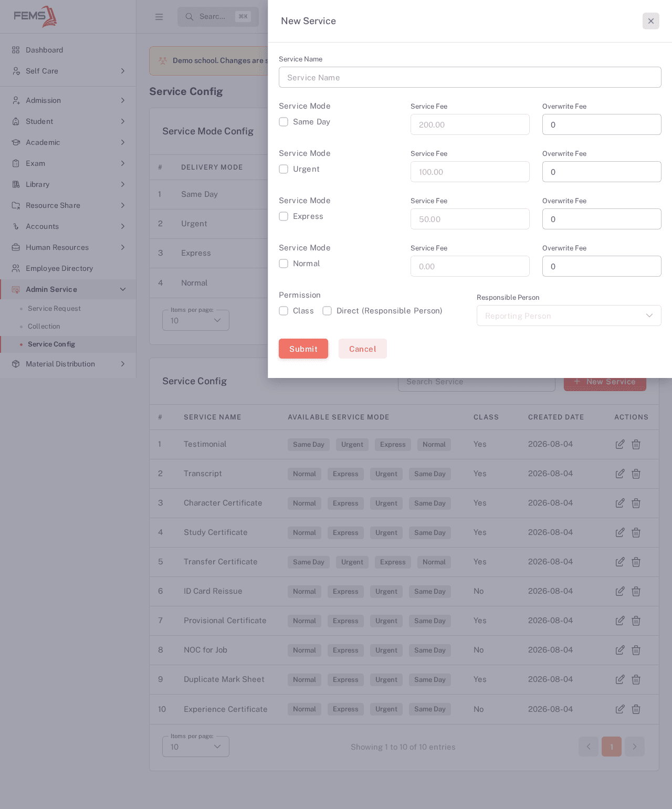Image resolution: width=672 pixels, height=809 pixels.
Task: Click the Same Day Overwrite Fee field
Action: click(602, 124)
